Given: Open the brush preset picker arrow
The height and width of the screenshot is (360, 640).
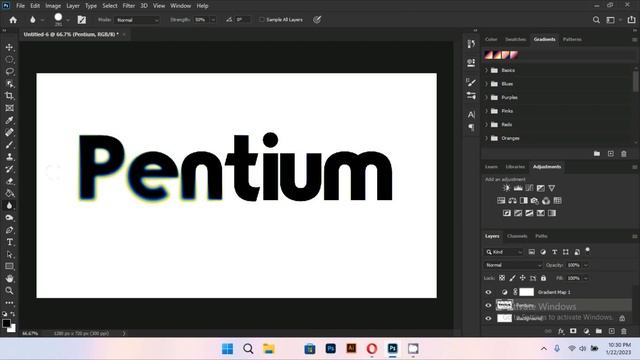Looking at the screenshot, I should [68, 20].
